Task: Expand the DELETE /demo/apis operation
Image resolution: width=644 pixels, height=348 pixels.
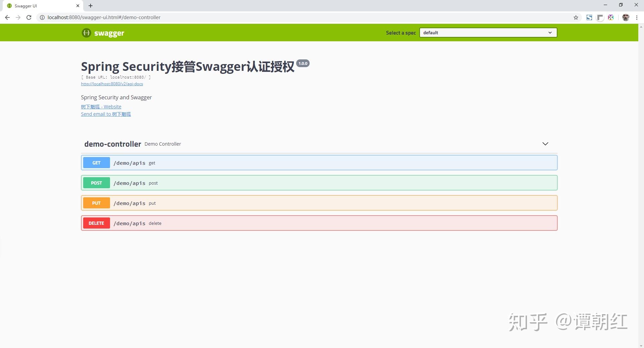Action: click(x=319, y=223)
